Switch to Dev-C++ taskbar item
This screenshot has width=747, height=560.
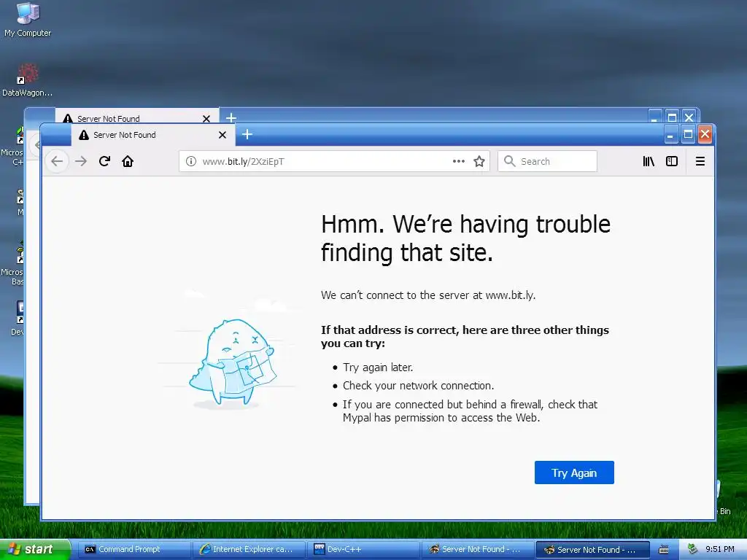363,550
